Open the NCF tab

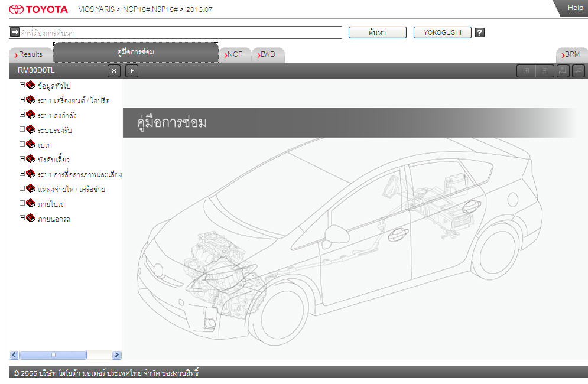(235, 54)
